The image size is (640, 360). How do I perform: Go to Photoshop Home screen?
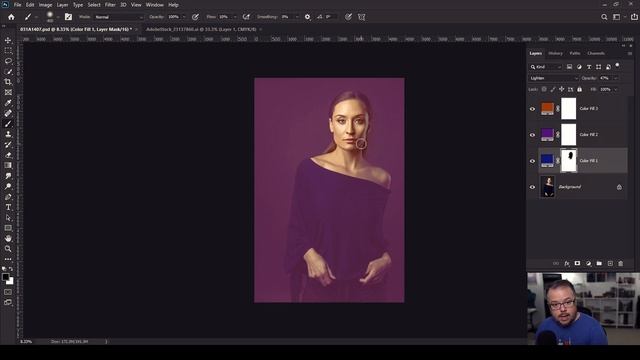[11, 17]
